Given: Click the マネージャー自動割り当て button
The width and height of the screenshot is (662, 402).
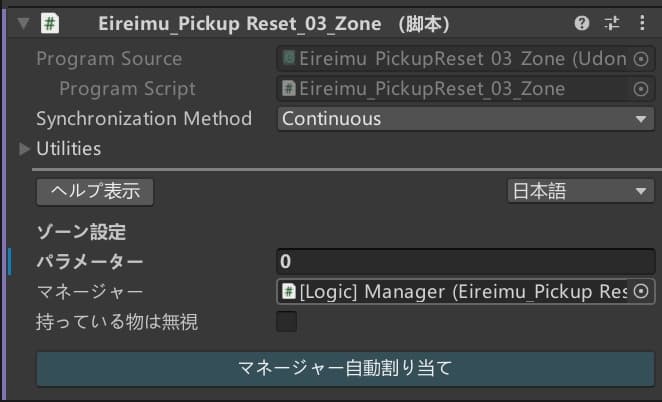Looking at the screenshot, I should pyautogui.click(x=345, y=369).
